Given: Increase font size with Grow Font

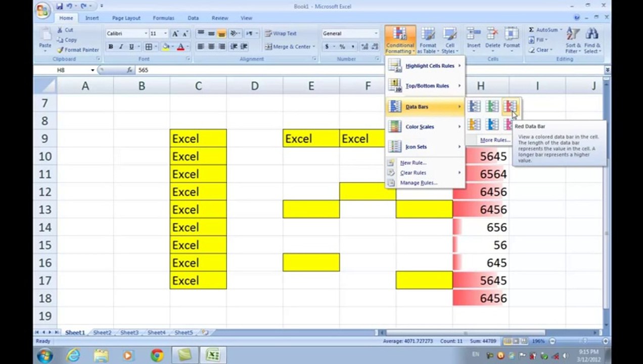Looking at the screenshot, I should pyautogui.click(x=175, y=33).
